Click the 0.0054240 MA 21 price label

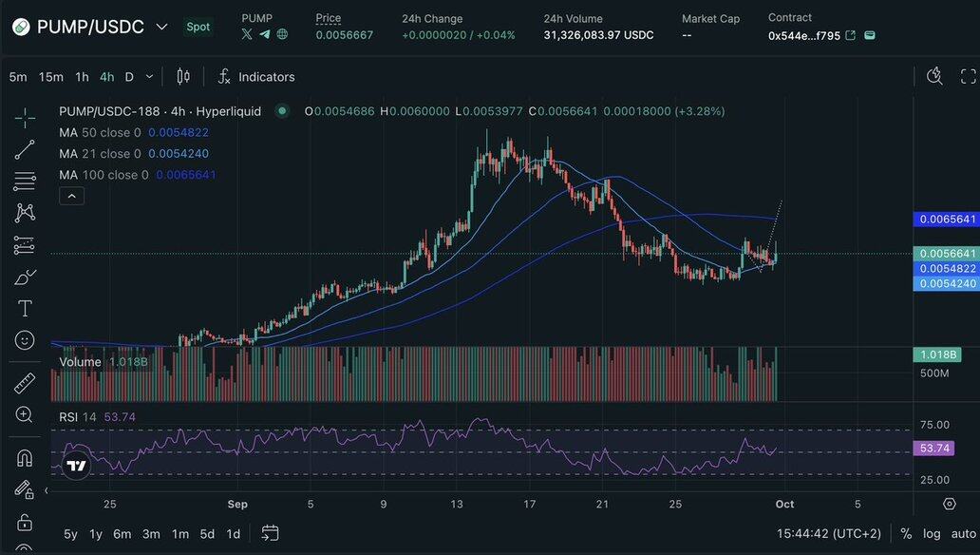point(946,283)
